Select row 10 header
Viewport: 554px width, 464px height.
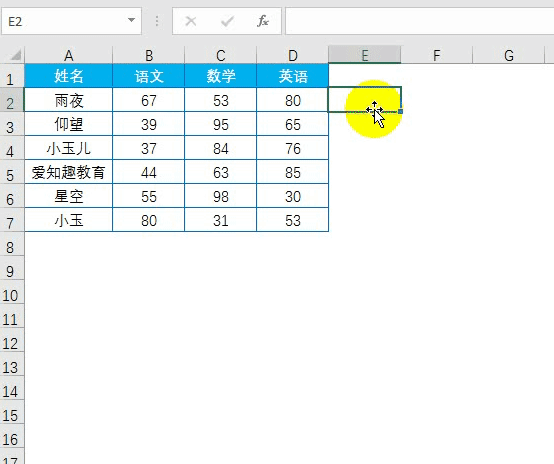(x=11, y=295)
